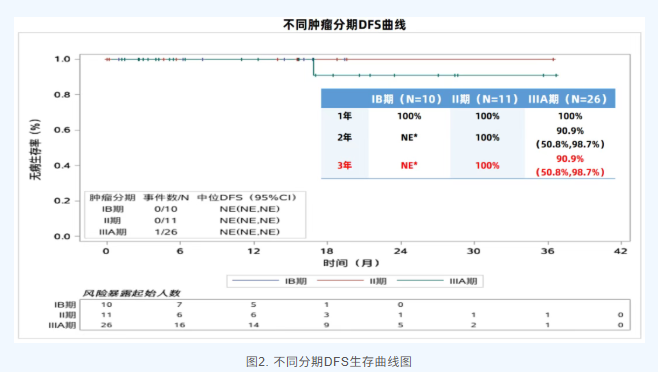Image resolution: width=658 pixels, height=372 pixels.
Task: Click the at-risk count 11 for II期
Action: click(x=107, y=315)
